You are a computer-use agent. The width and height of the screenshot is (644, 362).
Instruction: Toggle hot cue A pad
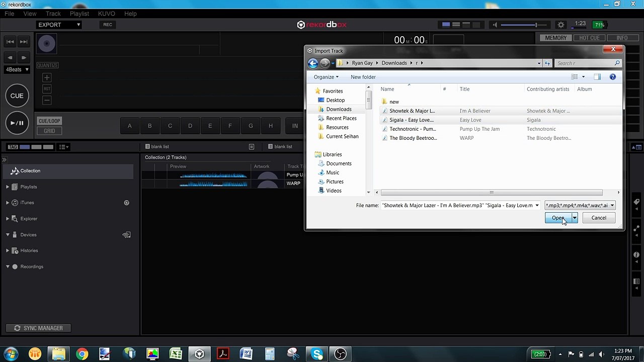(129, 126)
